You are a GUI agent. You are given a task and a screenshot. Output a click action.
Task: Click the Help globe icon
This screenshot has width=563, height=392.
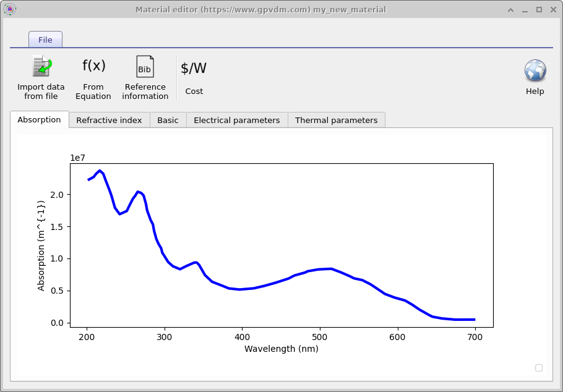pos(534,70)
